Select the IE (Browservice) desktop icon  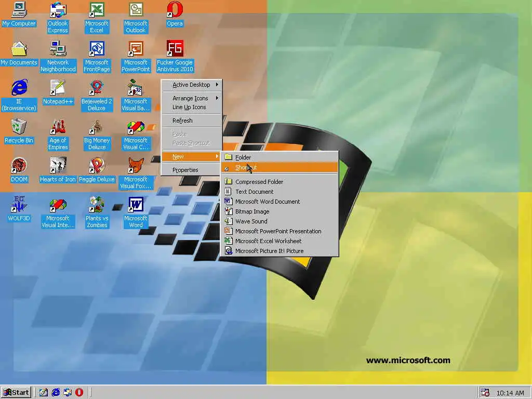pyautogui.click(x=19, y=96)
